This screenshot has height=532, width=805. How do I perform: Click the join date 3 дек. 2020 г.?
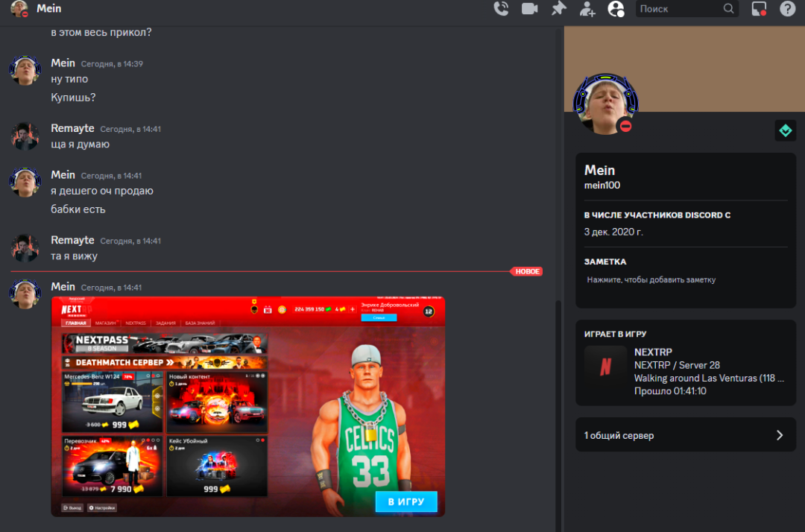tap(613, 232)
